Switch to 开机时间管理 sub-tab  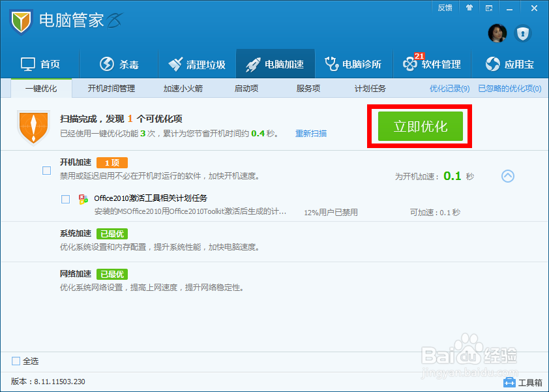coord(111,89)
